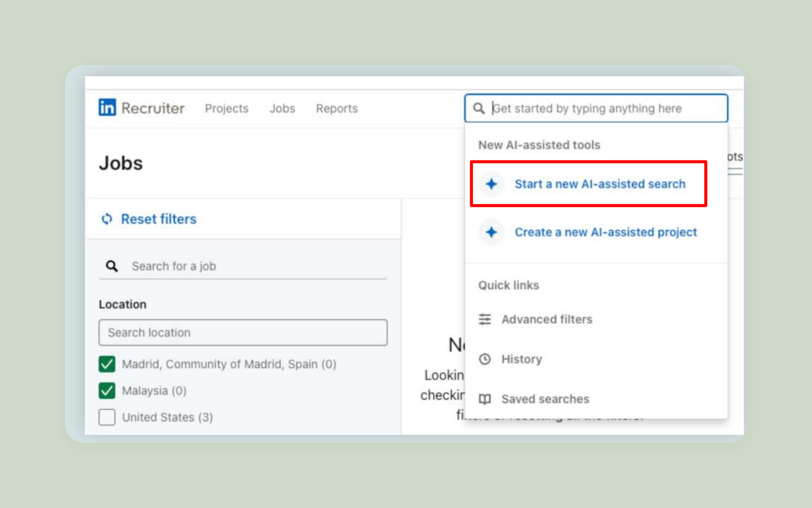Click the Recruiter brand text
The width and height of the screenshot is (812, 508).
[153, 108]
